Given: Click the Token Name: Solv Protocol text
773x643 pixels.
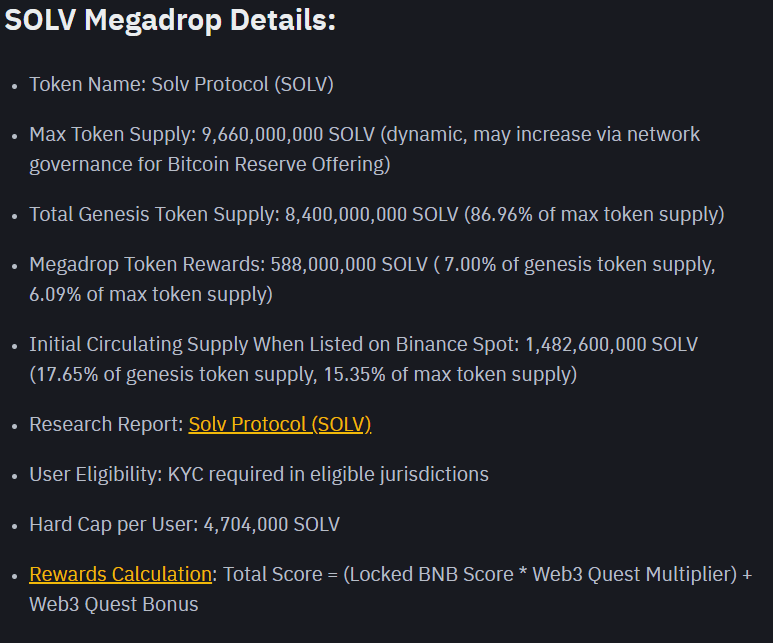Looking at the screenshot, I should 180,84.
